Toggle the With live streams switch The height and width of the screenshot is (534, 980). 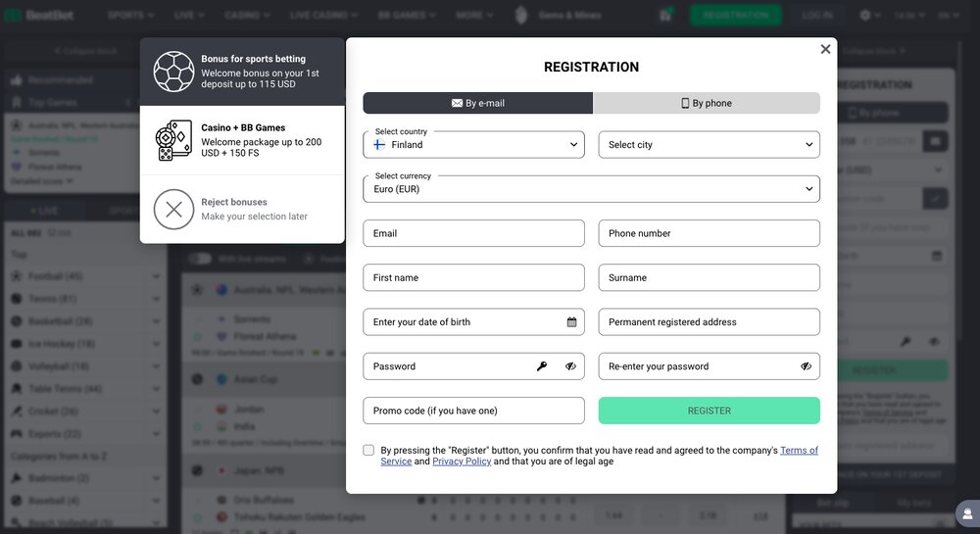click(200, 259)
